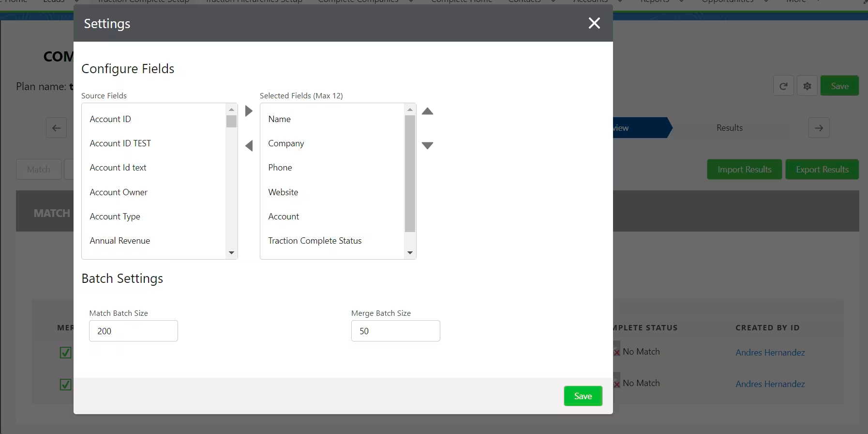Move selected field down in order
The width and height of the screenshot is (868, 434).
427,145
